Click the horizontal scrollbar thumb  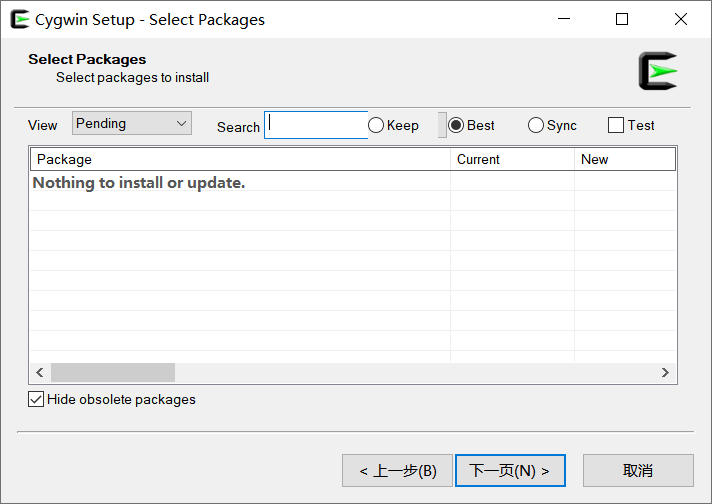(113, 373)
